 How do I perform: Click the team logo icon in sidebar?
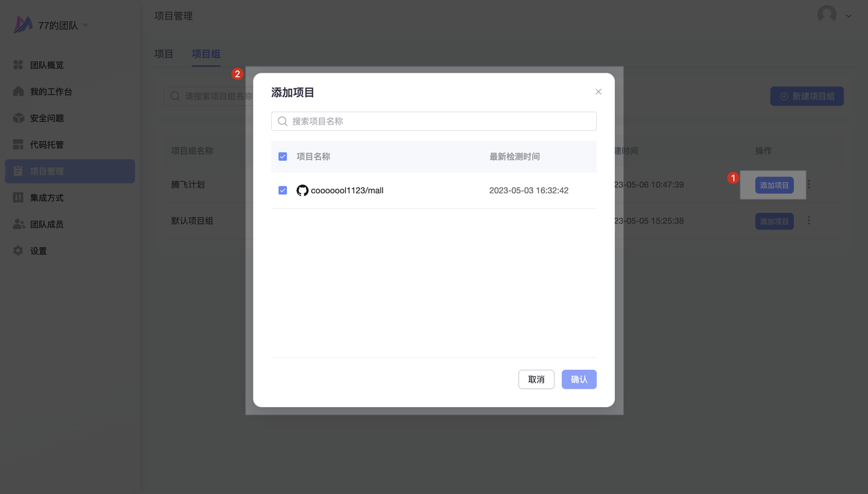[23, 25]
